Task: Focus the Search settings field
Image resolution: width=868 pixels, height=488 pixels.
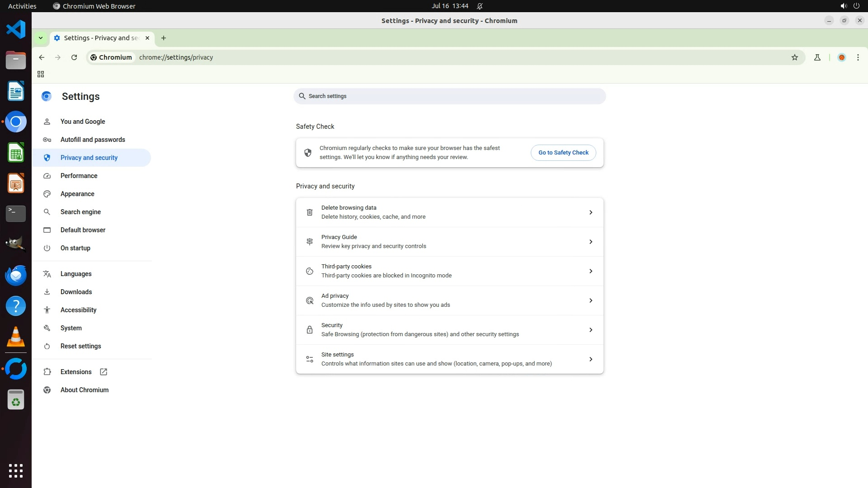Action: point(452,96)
